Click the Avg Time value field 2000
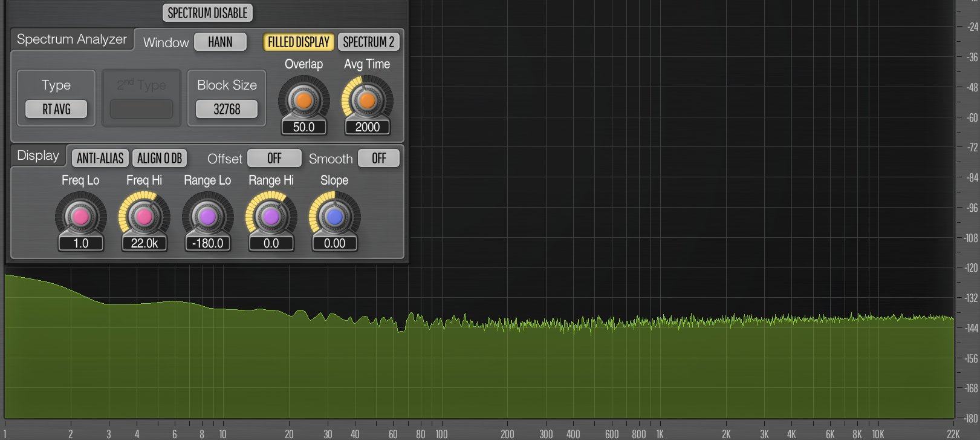The image size is (980, 440). pyautogui.click(x=367, y=127)
